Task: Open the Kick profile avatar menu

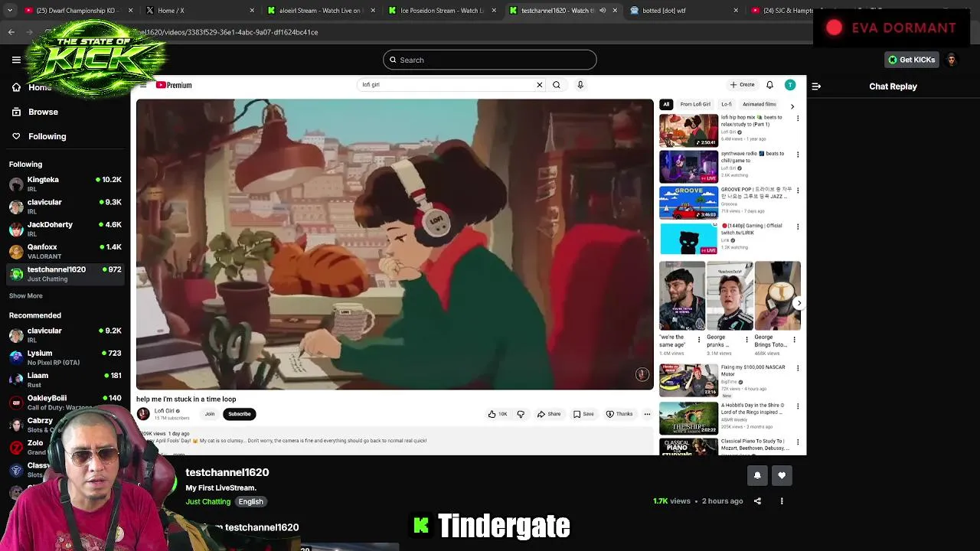Action: coord(952,60)
